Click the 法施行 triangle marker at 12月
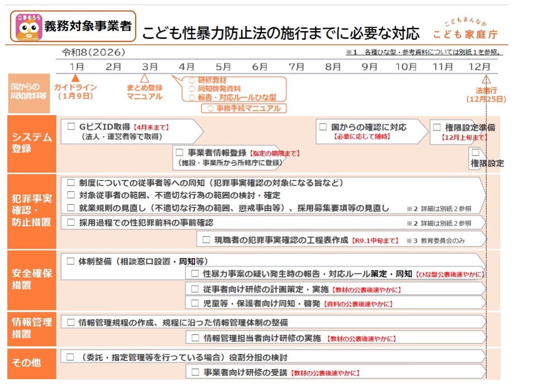 pos(486,79)
